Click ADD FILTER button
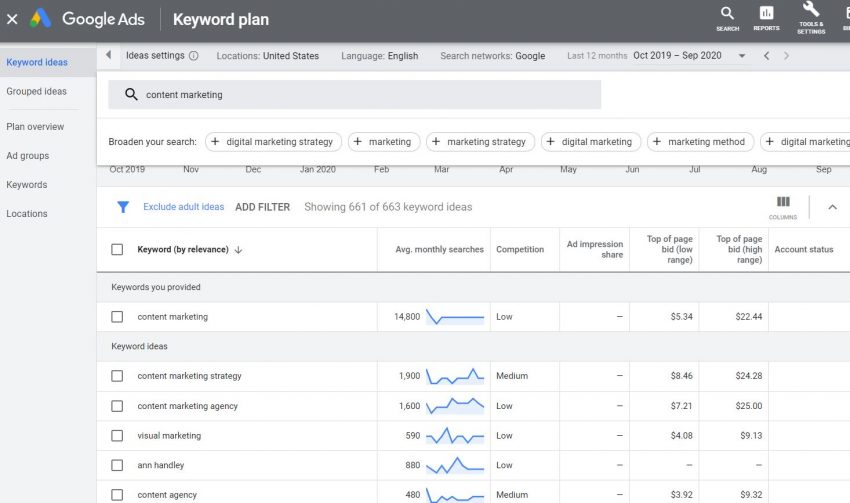 (x=262, y=207)
